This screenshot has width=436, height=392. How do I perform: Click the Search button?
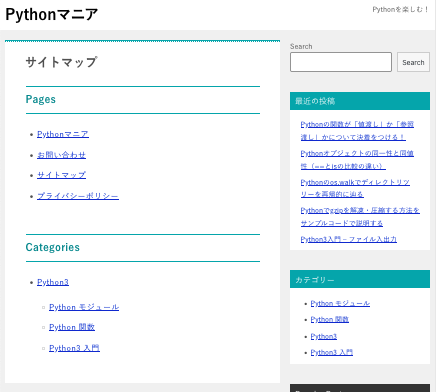413,62
